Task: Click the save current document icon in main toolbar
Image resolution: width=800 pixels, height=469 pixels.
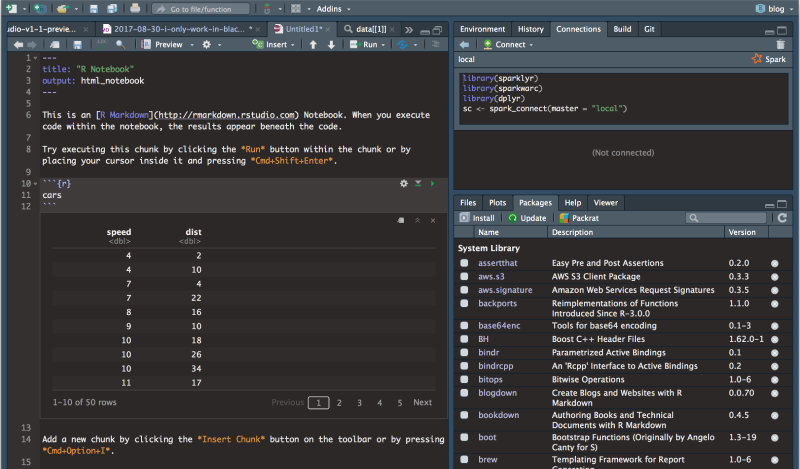Action: (94, 9)
